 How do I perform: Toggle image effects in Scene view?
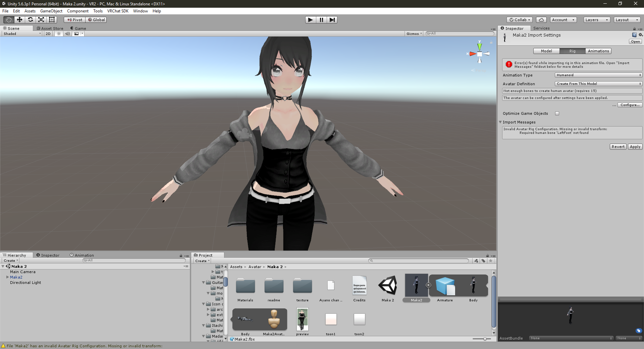(x=77, y=34)
